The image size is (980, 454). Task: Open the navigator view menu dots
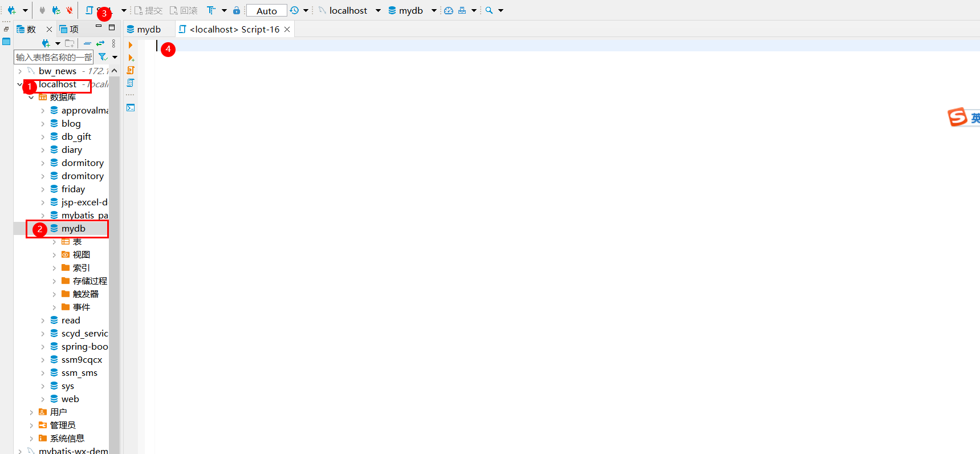(113, 43)
